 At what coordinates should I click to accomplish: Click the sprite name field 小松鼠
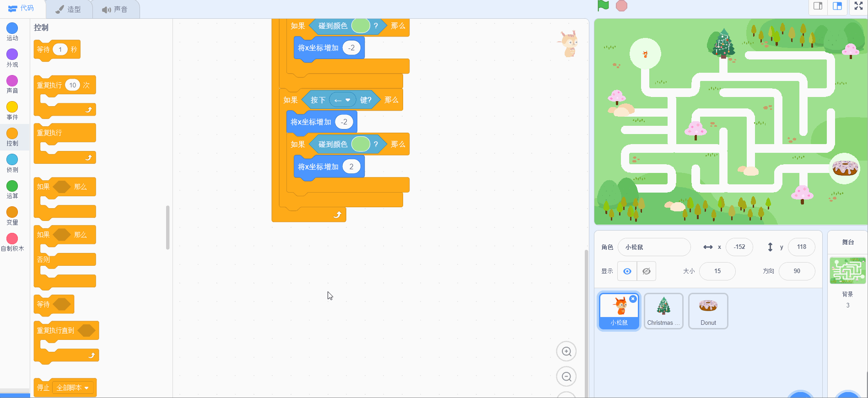654,247
